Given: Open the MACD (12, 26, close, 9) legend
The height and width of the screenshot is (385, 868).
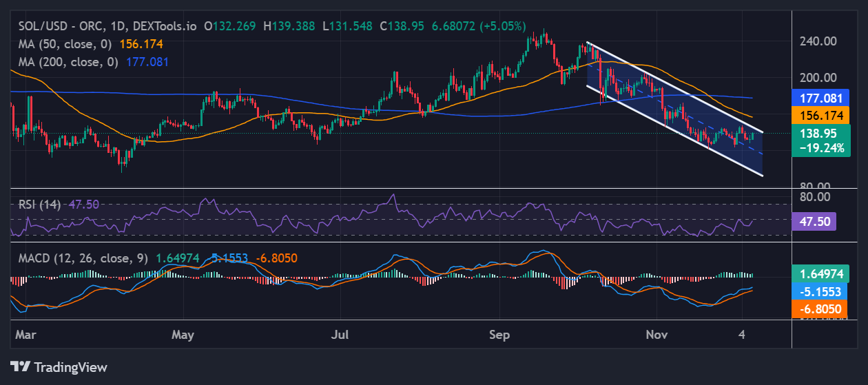Looking at the screenshot, I should click(81, 258).
